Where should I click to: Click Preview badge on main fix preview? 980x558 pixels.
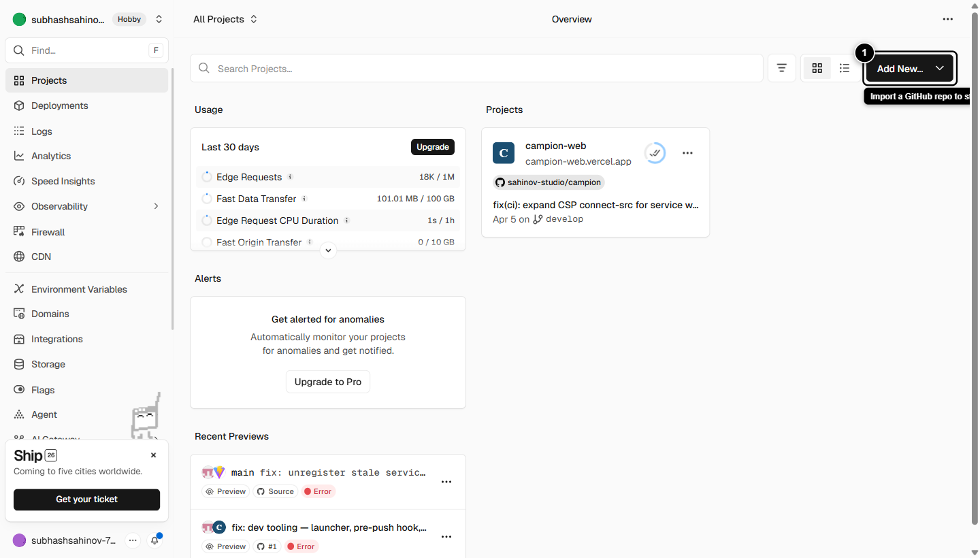pyautogui.click(x=225, y=491)
